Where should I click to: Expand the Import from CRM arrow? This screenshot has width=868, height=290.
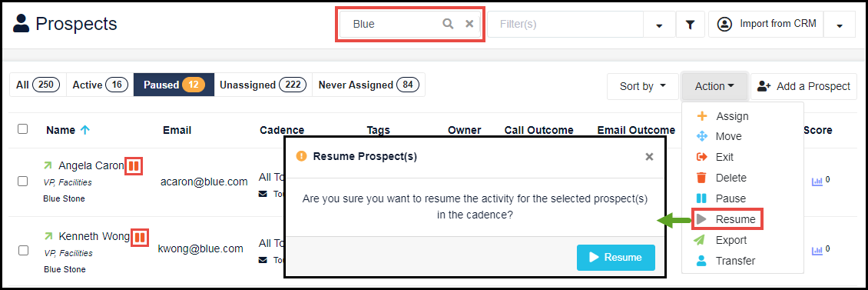pyautogui.click(x=840, y=25)
